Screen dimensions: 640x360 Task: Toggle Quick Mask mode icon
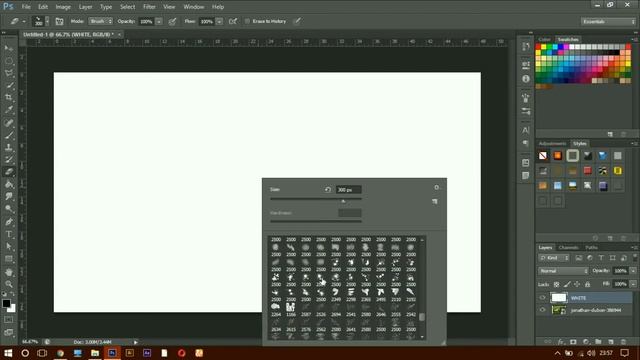pos(9,320)
